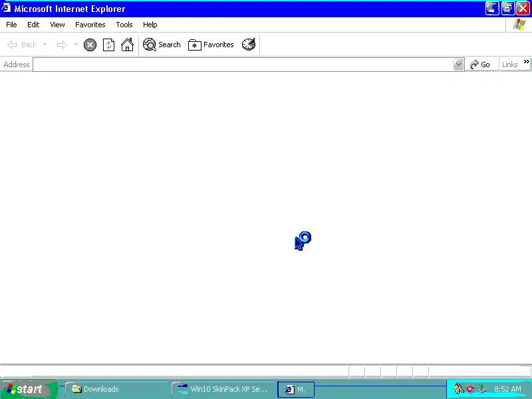Image resolution: width=532 pixels, height=399 pixels.
Task: Open the Links toolbar label
Action: pyautogui.click(x=509, y=65)
